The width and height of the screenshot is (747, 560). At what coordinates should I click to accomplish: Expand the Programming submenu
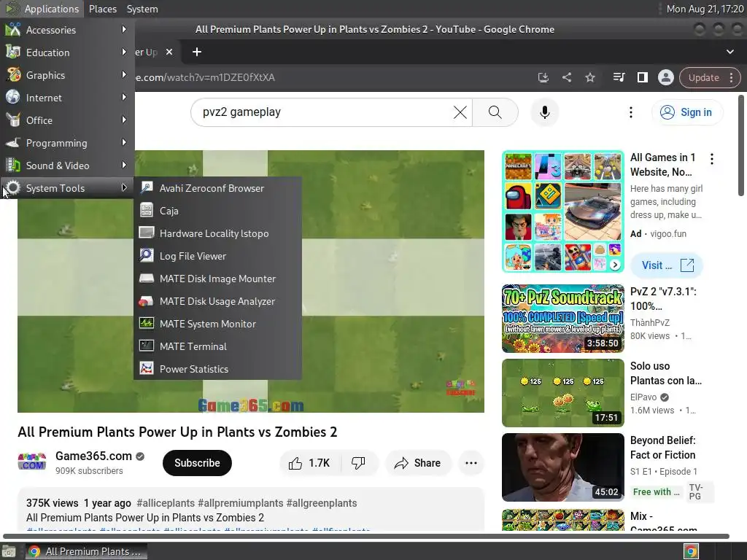(66, 143)
